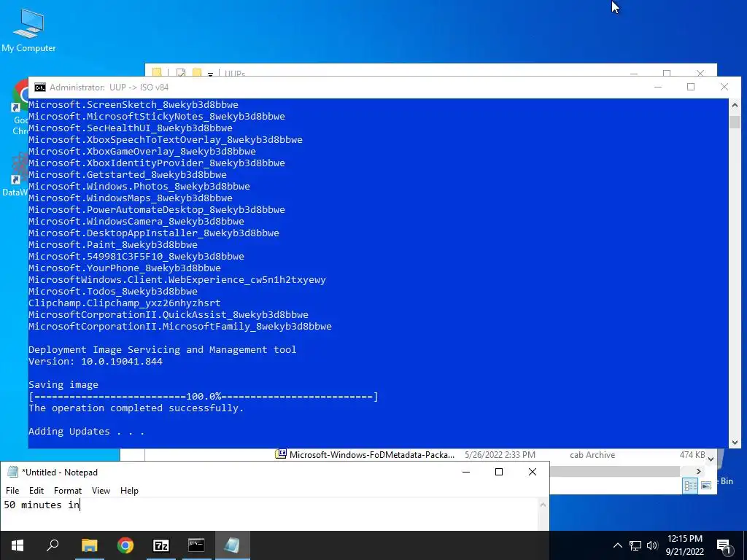Click 'Clipchamp.Clipchamp_yxz26nhyzhsrt' console line

click(124, 303)
